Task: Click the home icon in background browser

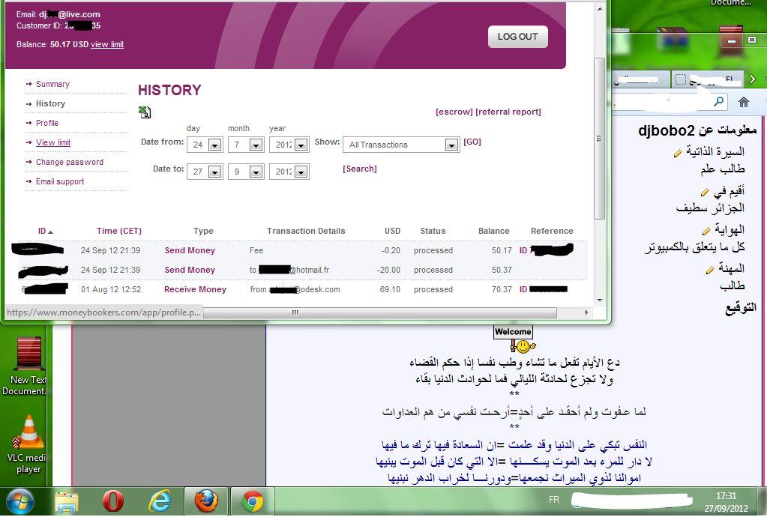Action: 744,102
